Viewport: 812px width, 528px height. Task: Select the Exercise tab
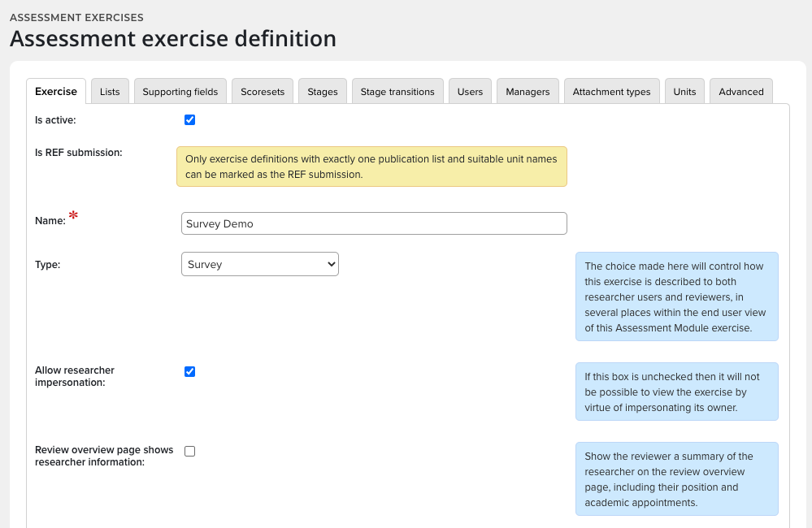[56, 92]
